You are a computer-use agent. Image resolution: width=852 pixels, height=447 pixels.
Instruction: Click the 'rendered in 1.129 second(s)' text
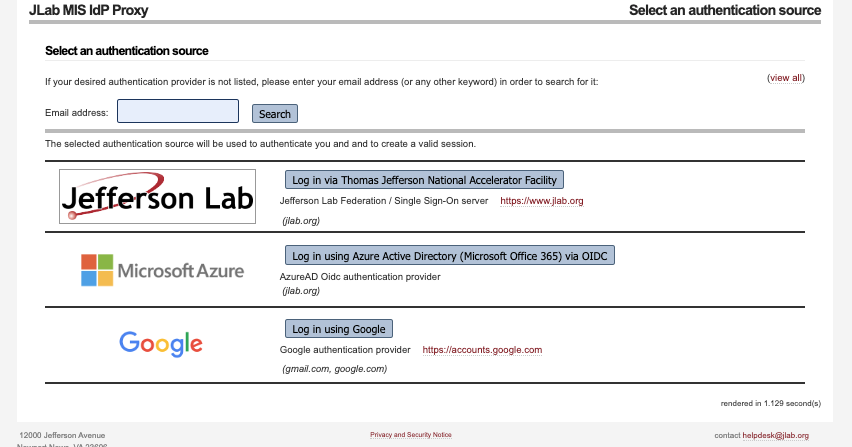coord(770,403)
